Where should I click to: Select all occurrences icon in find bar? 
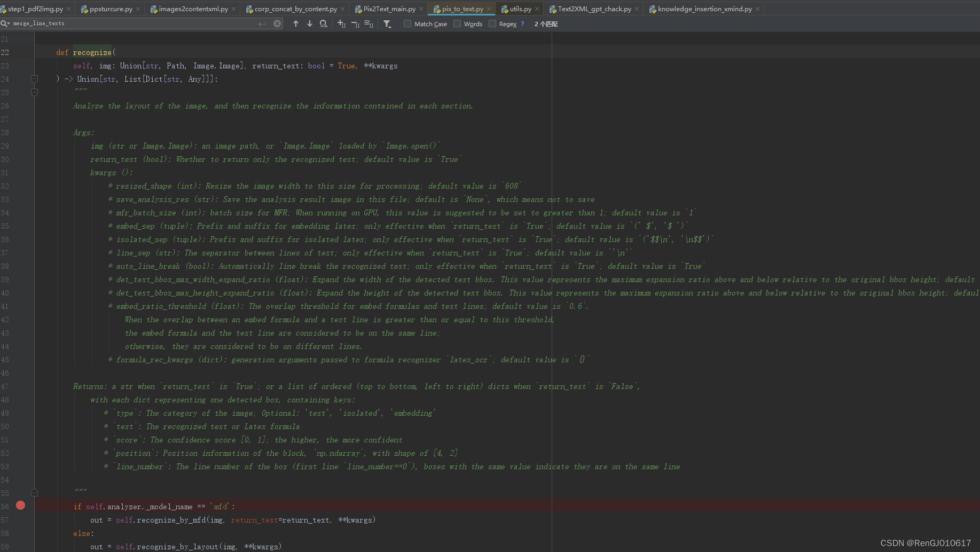tap(369, 24)
